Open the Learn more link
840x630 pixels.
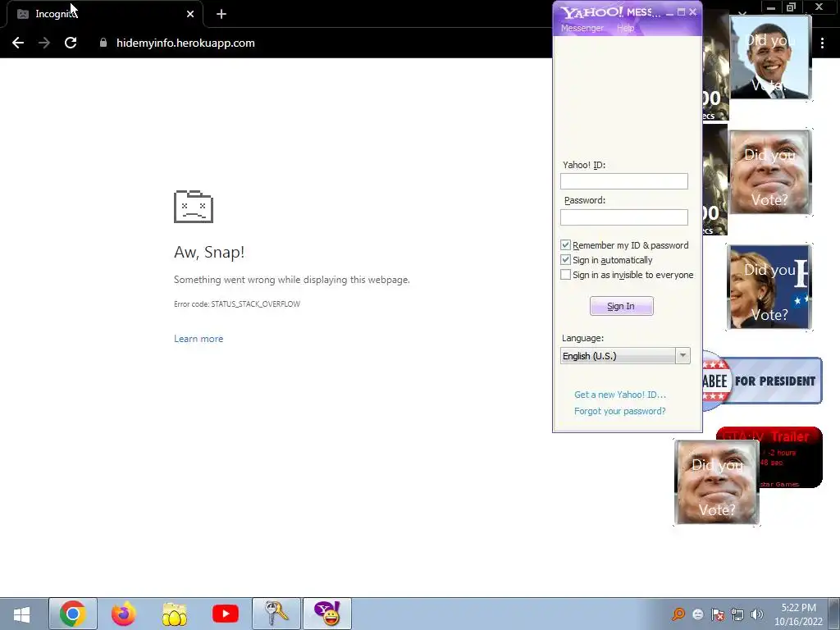[x=199, y=339]
